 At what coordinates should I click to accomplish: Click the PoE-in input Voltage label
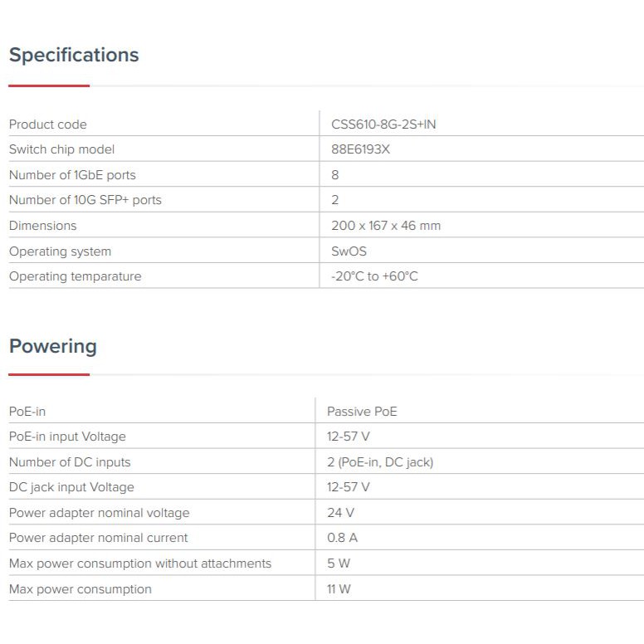click(x=67, y=437)
